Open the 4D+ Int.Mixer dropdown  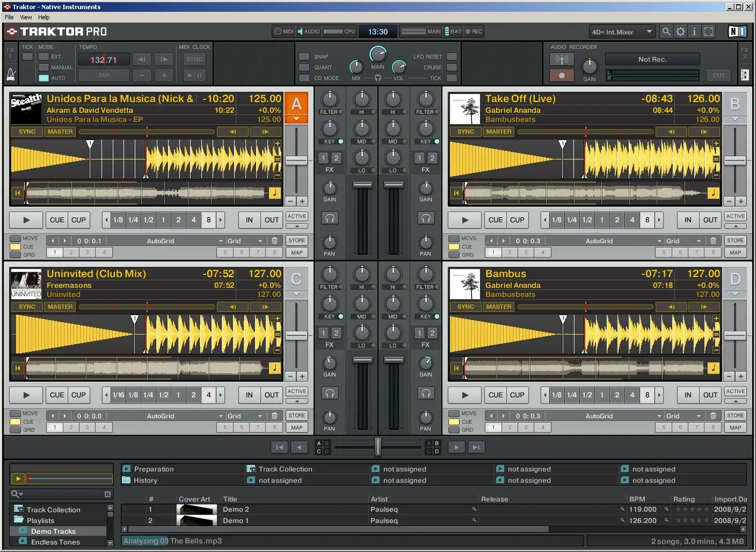pos(621,31)
